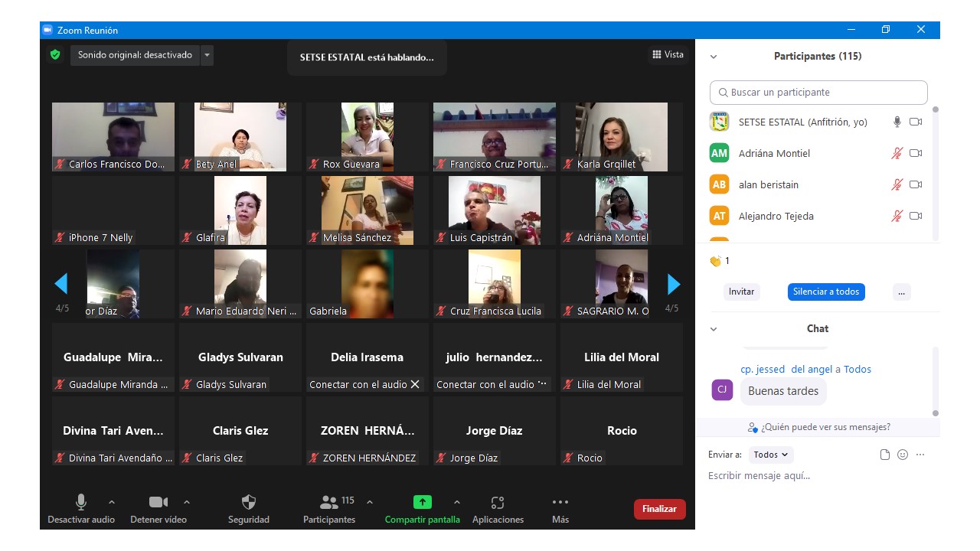980x551 pixels.
Task: Open participant panel more options menu
Action: tap(902, 292)
